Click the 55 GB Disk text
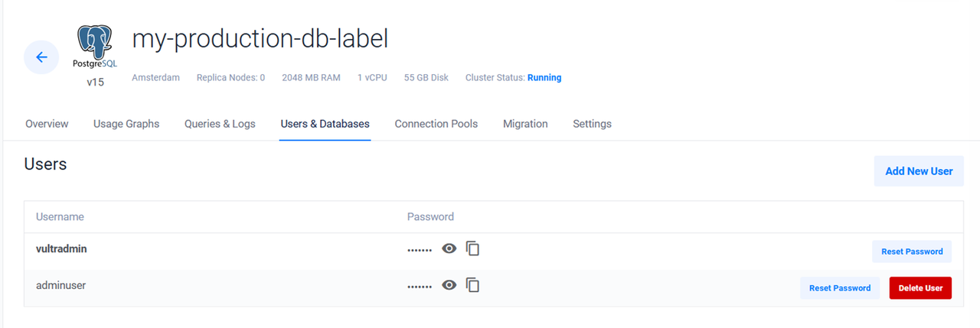980x328 pixels. [426, 78]
